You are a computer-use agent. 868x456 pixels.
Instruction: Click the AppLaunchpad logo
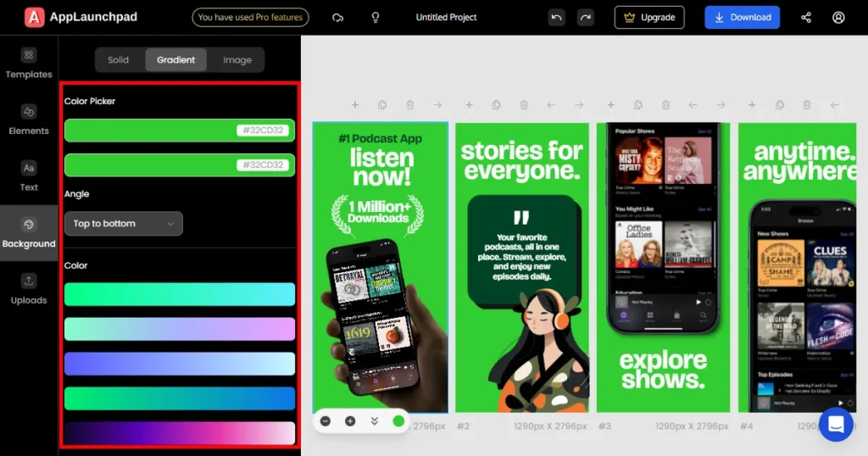point(81,17)
